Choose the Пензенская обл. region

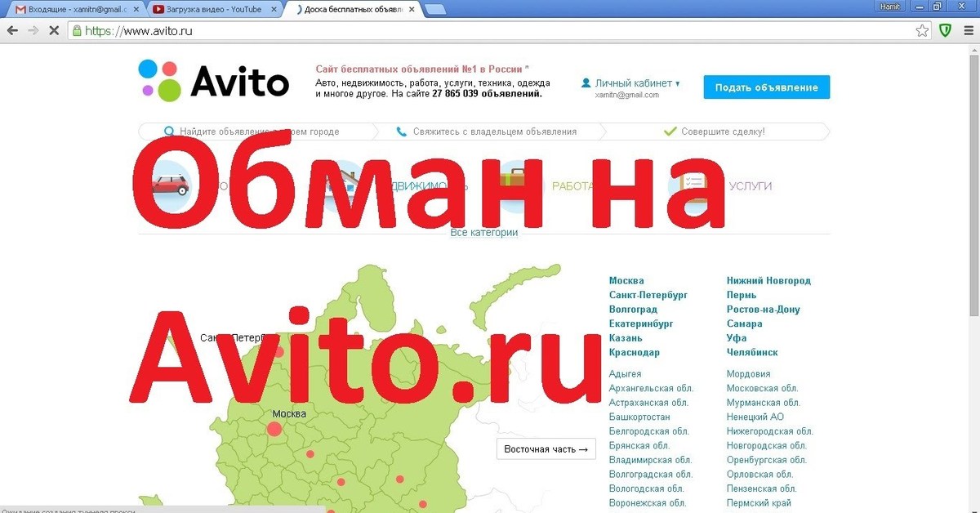(762, 488)
